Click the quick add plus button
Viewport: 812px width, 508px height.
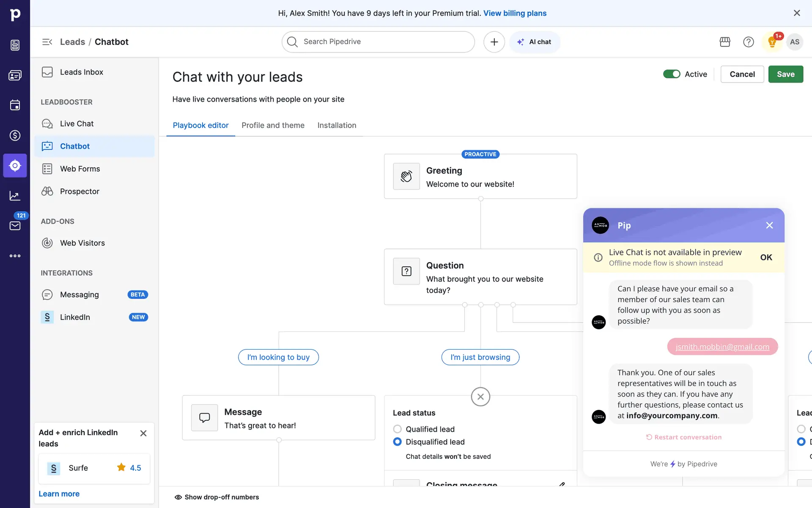click(x=494, y=42)
